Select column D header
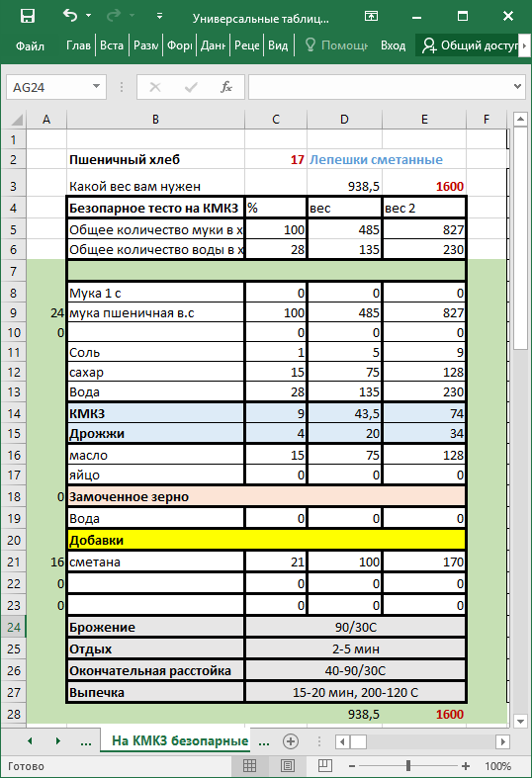 (x=344, y=119)
